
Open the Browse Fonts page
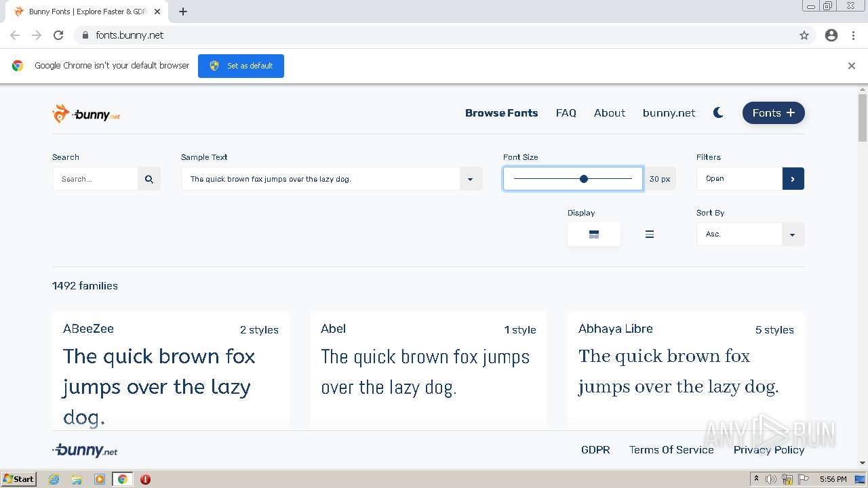point(501,113)
